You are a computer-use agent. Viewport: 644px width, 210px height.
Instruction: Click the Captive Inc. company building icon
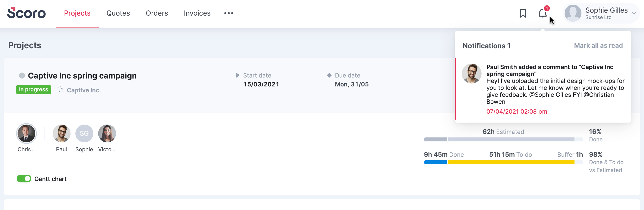click(60, 90)
